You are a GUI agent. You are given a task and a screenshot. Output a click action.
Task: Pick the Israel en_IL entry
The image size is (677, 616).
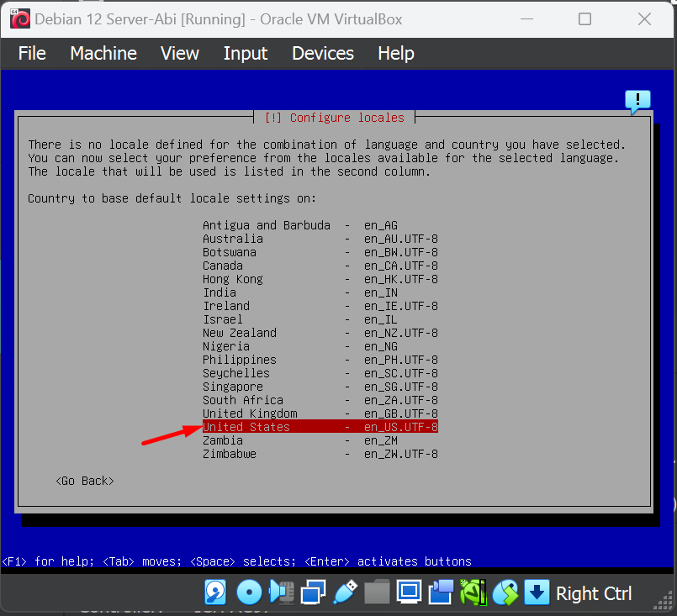pos(320,319)
